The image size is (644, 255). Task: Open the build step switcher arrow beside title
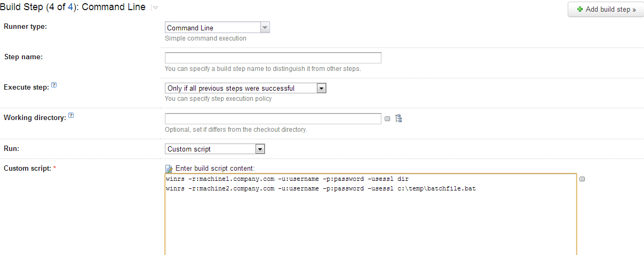click(x=155, y=8)
